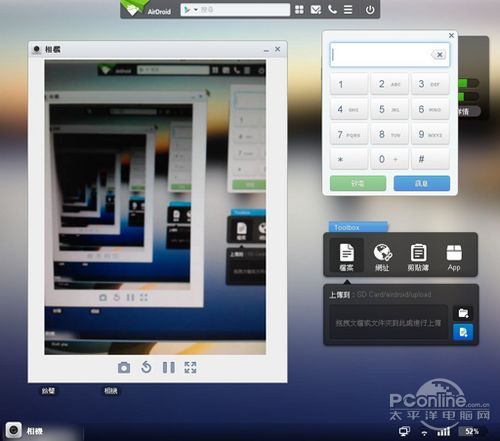500x441 pixels.
Task: Open the apps grid icon in top bar
Action: pyautogui.click(x=299, y=10)
